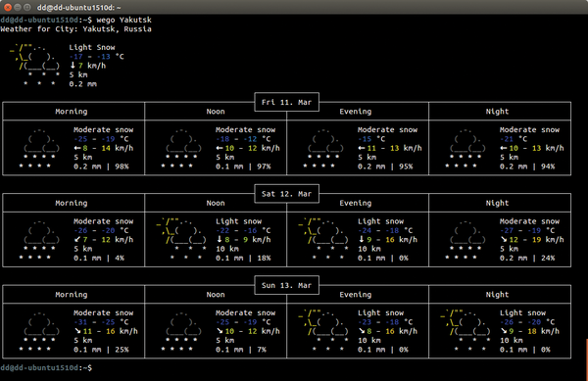Click precipitation '0.2 mm | 95%'
Image resolution: width=588 pixels, height=381 pixels.
(385, 167)
